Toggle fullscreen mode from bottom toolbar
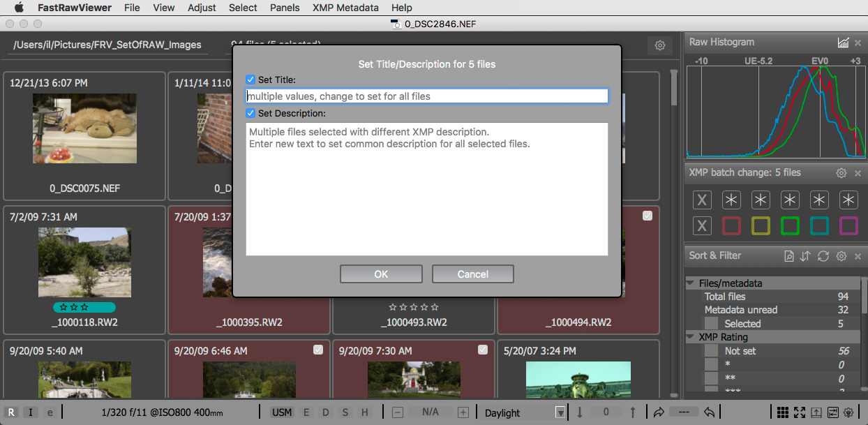The width and height of the screenshot is (868, 425). point(800,412)
